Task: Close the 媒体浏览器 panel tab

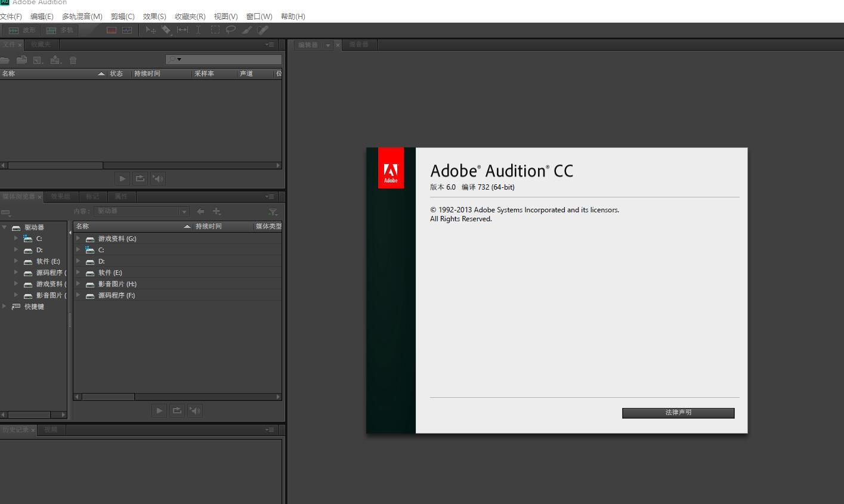Action: 40,197
